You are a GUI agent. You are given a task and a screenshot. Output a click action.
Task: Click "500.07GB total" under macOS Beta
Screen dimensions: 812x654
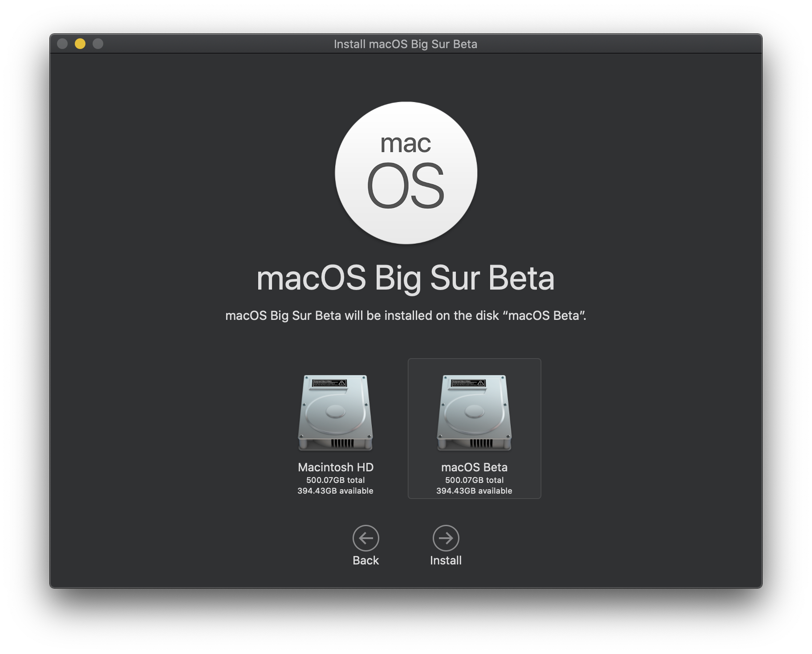pos(474,480)
